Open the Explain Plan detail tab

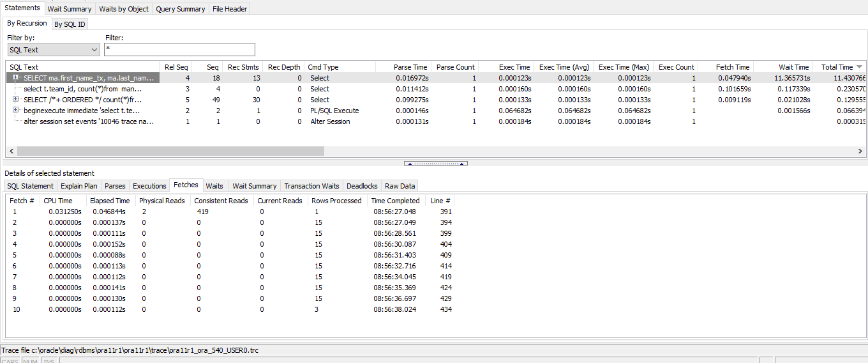click(x=79, y=186)
